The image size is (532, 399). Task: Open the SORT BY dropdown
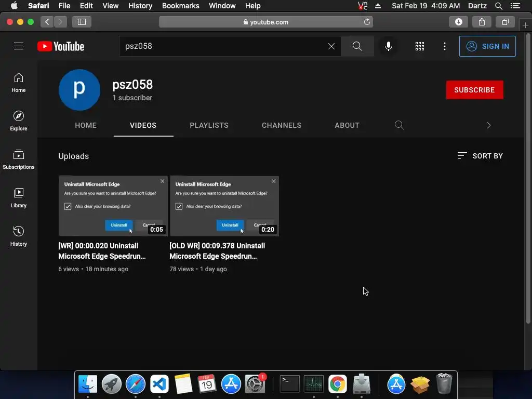click(x=480, y=156)
